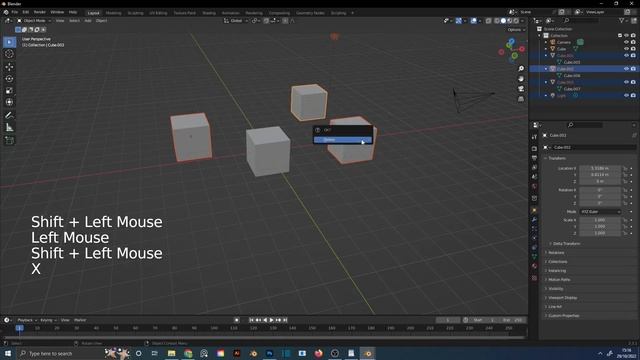Screen dimensions: 640x360
Task: Collapse the Transform panel
Action: [557, 158]
